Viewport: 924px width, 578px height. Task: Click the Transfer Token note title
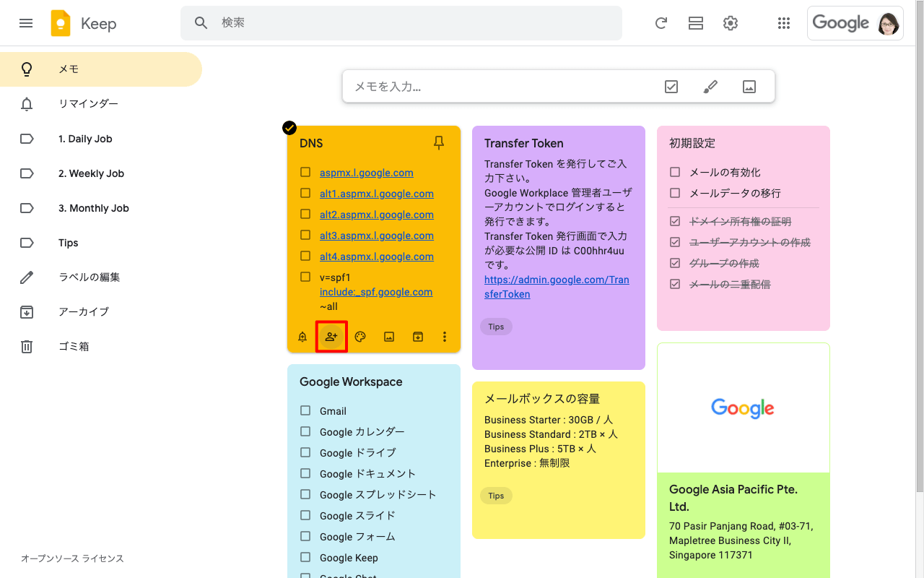(524, 143)
